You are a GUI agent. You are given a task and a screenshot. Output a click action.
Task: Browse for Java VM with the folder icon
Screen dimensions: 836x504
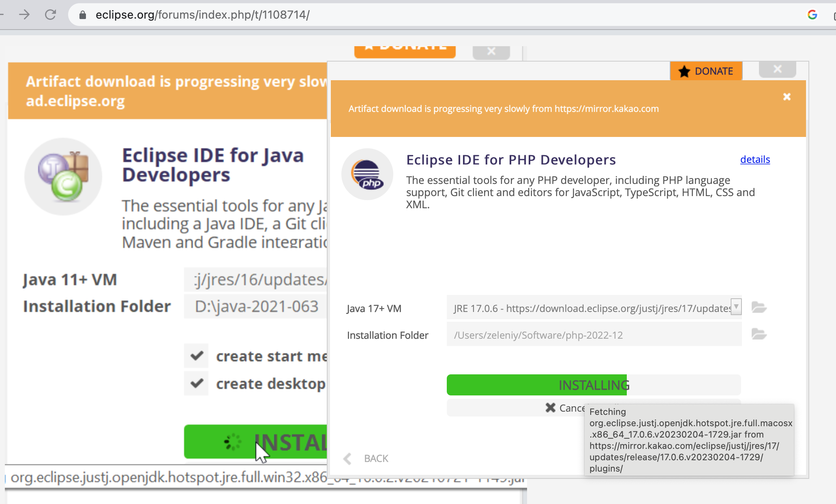tap(759, 308)
